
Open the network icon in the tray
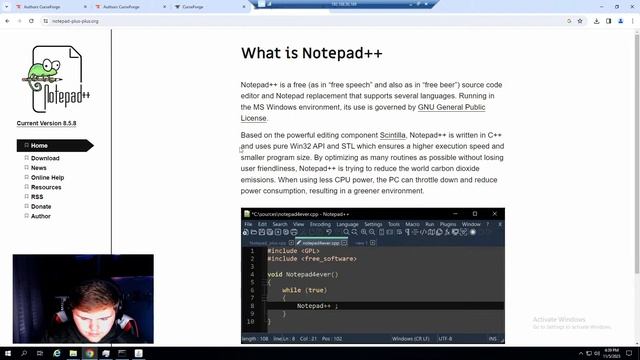click(589, 353)
